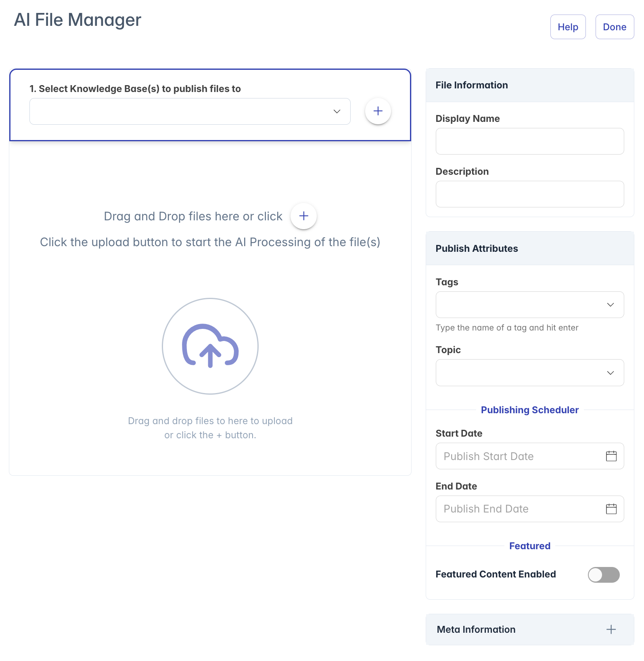This screenshot has width=644, height=661.
Task: Focus the Description input field
Action: (x=530, y=194)
